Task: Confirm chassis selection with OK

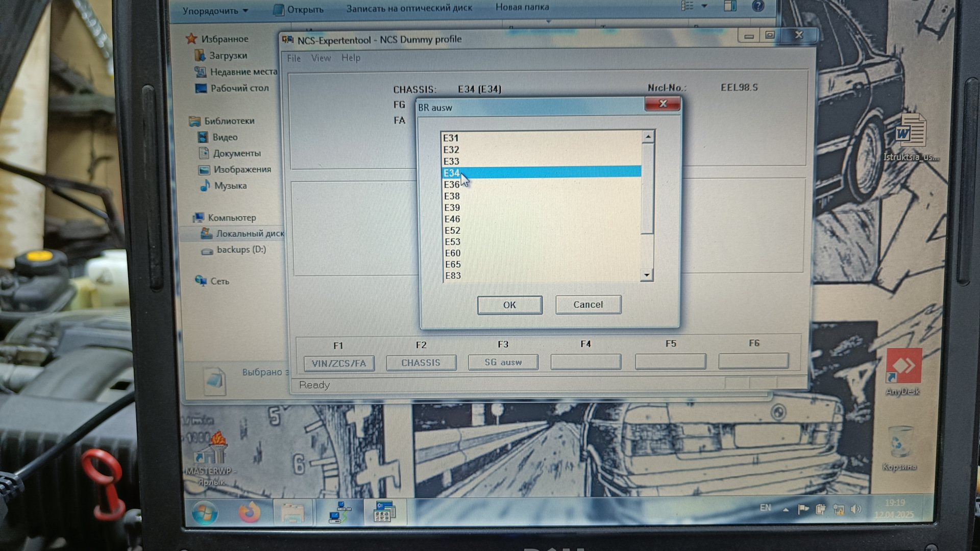Action: point(509,305)
